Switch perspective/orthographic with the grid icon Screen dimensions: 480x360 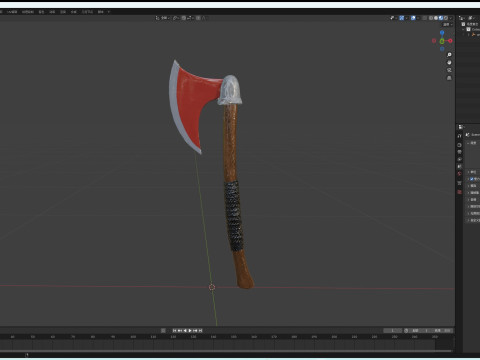[x=449, y=78]
